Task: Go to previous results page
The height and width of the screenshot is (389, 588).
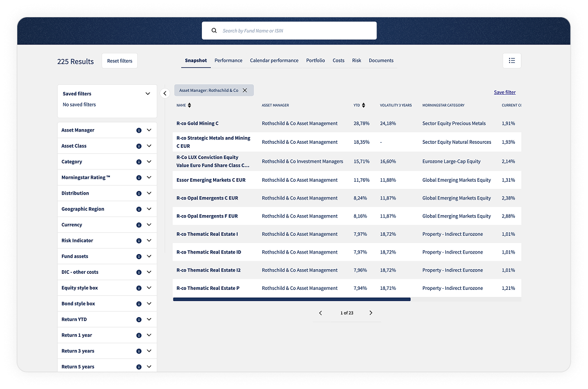Action: click(x=320, y=313)
